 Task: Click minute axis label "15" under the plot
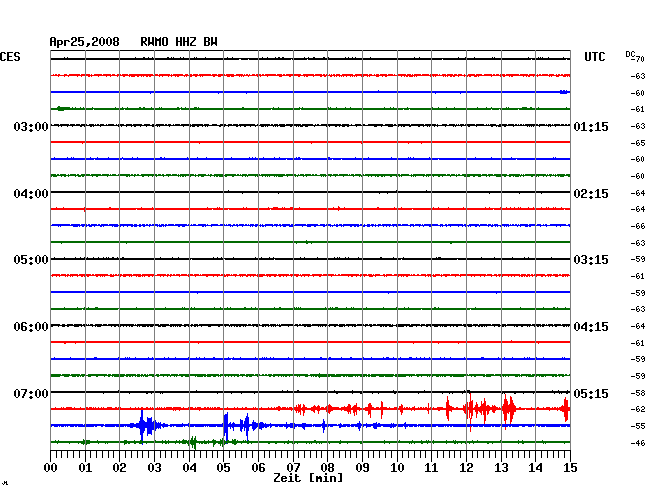(570, 467)
